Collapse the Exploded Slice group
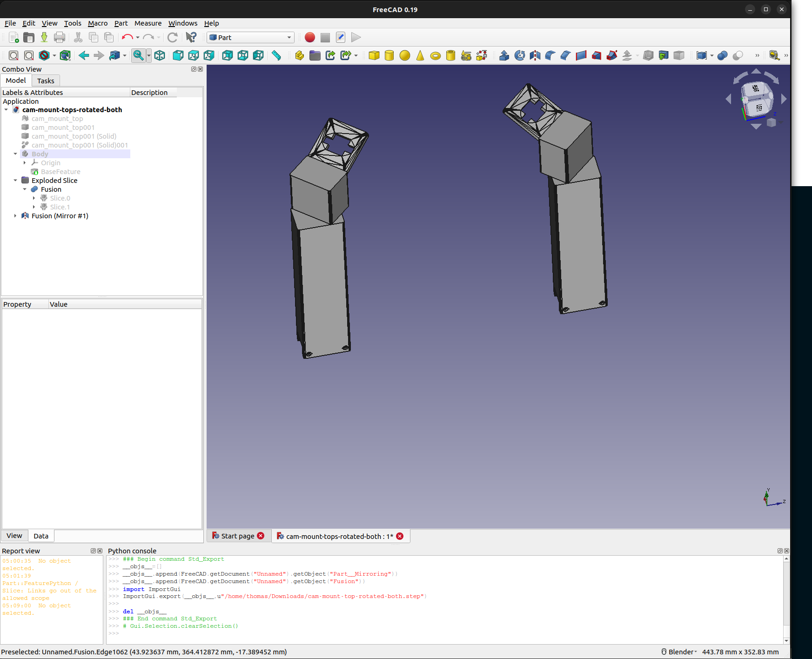The width and height of the screenshot is (812, 659). (15, 181)
